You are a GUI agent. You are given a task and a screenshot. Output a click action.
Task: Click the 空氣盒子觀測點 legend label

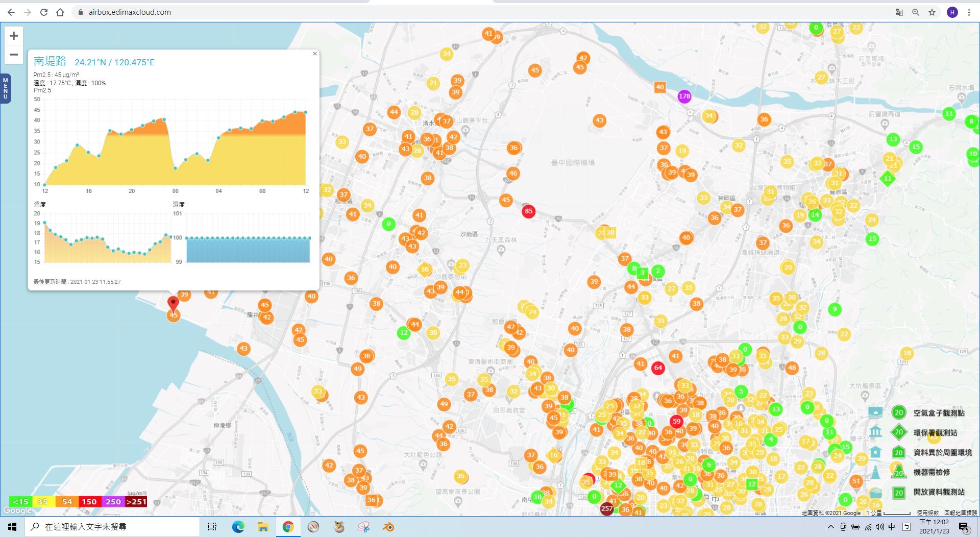(x=939, y=413)
